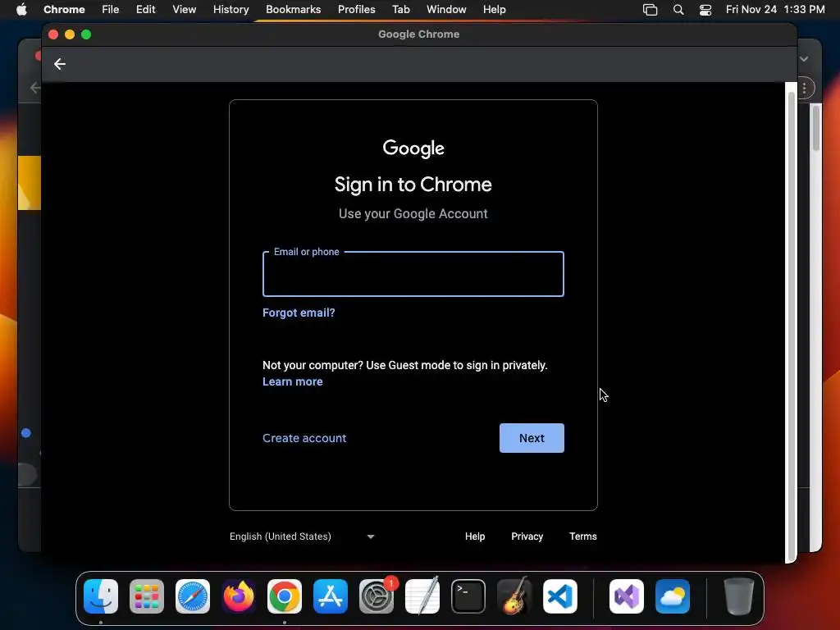Open the Tab menu
This screenshot has height=630, width=840.
[x=400, y=10]
